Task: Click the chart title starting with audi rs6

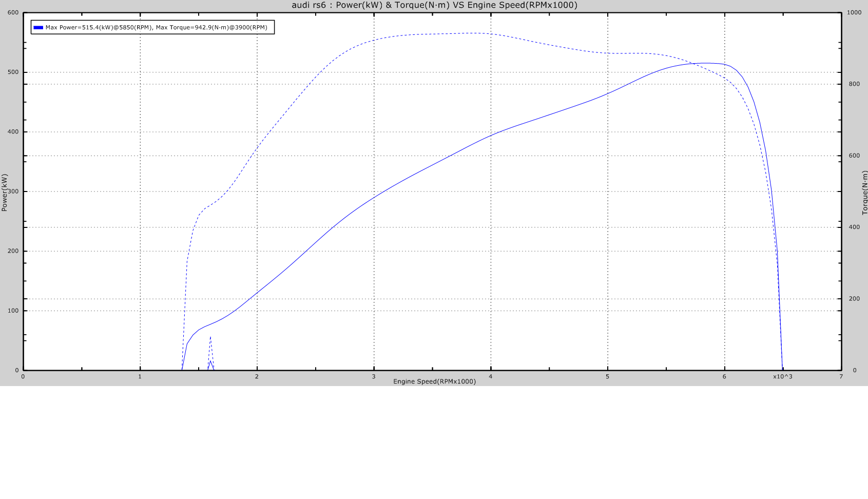Action: click(434, 5)
